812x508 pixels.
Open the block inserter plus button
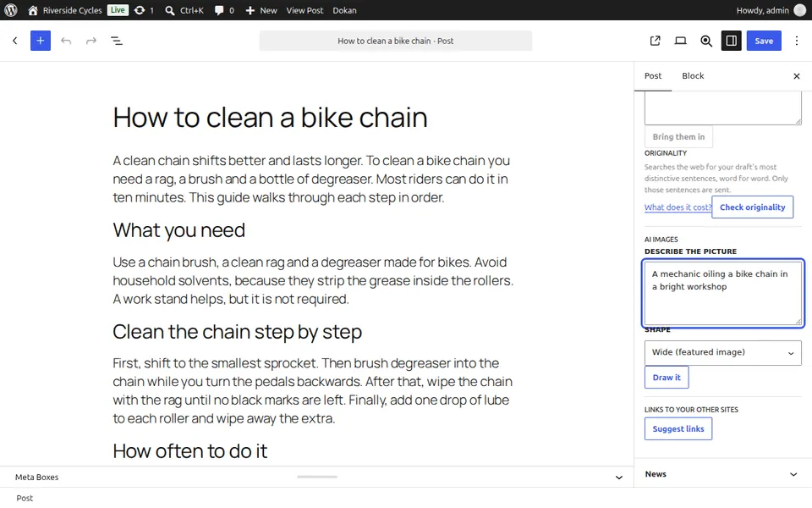(x=41, y=41)
